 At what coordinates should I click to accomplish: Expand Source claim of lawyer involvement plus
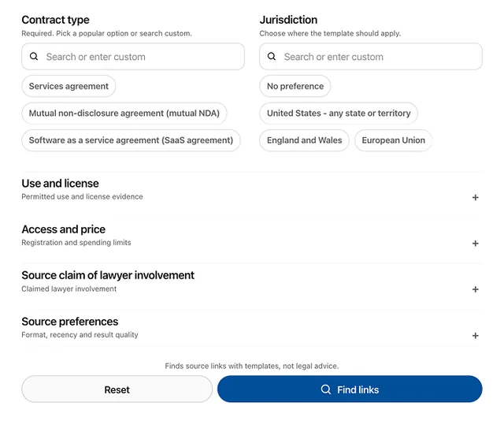point(476,289)
